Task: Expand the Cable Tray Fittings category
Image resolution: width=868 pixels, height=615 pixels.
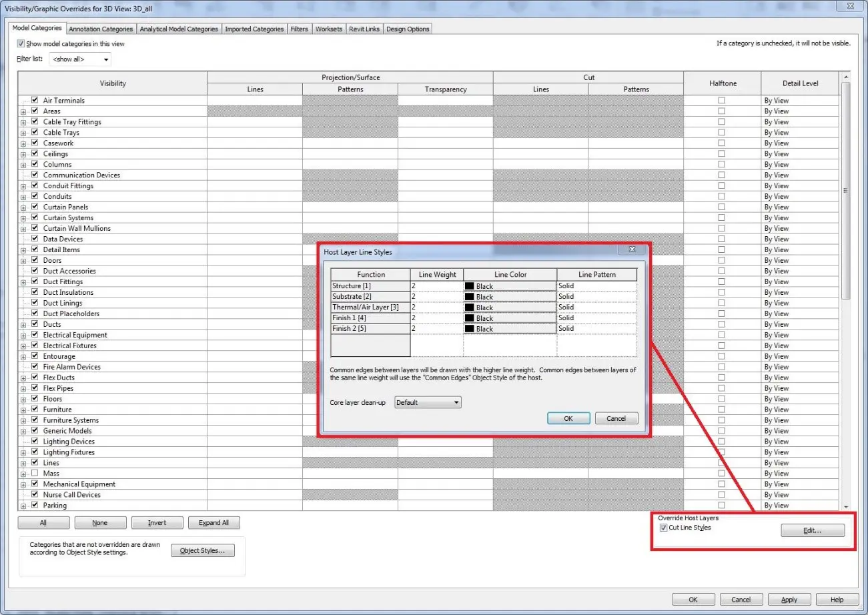Action: point(23,122)
